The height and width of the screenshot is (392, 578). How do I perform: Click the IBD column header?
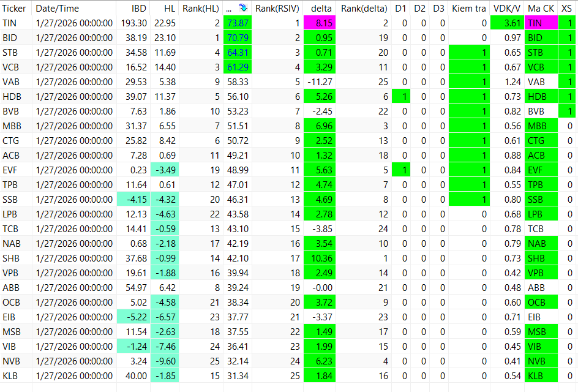(x=138, y=8)
